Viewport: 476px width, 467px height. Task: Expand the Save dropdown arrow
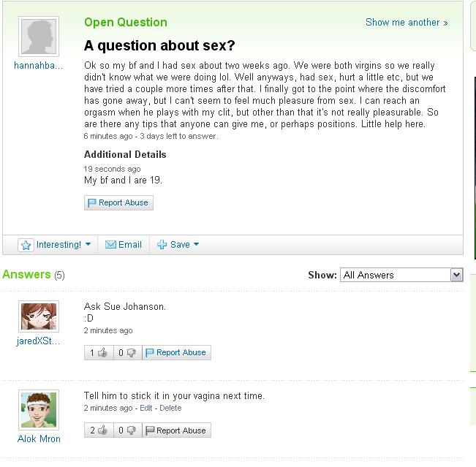[196, 245]
